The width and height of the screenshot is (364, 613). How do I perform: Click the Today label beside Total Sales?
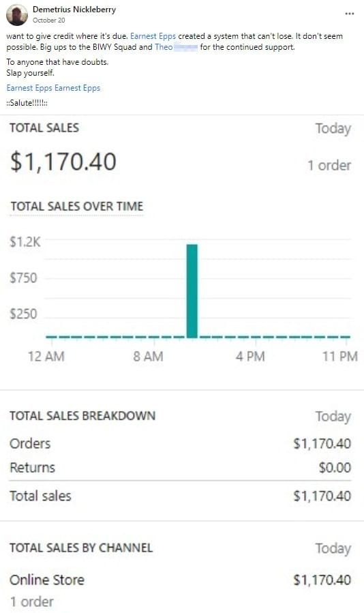pyautogui.click(x=333, y=129)
